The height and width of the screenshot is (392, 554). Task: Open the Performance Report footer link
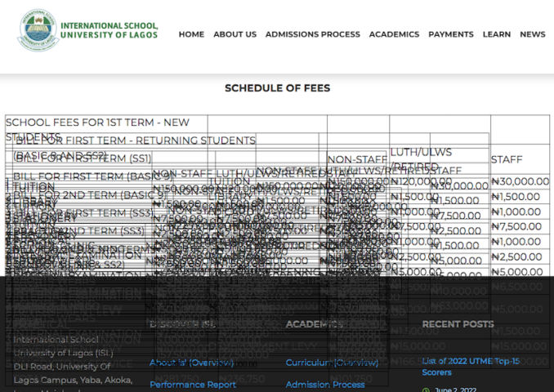point(193,385)
